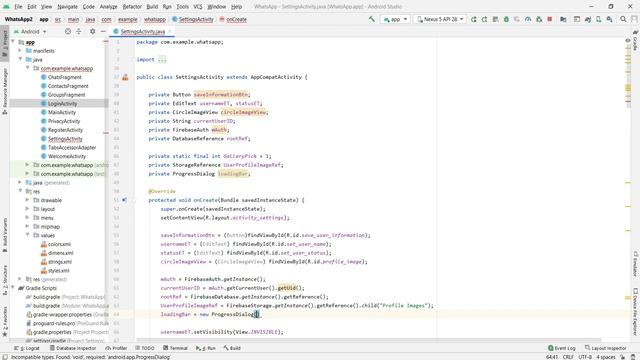
Task: Collapse the values folder
Action: tap(27, 235)
